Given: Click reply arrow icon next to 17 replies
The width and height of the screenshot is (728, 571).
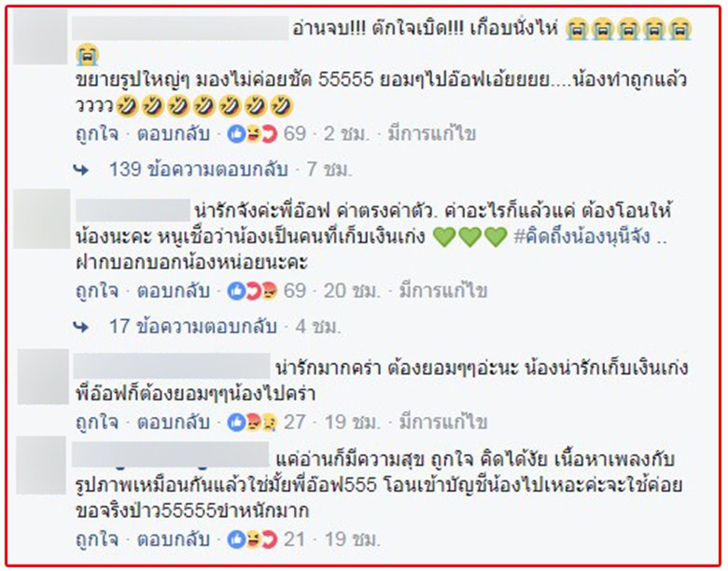Looking at the screenshot, I should coord(81,327).
